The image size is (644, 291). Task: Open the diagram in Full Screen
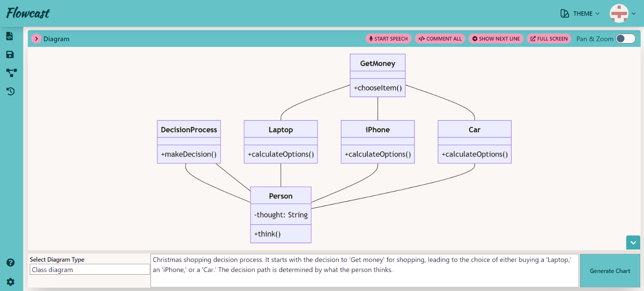click(549, 39)
